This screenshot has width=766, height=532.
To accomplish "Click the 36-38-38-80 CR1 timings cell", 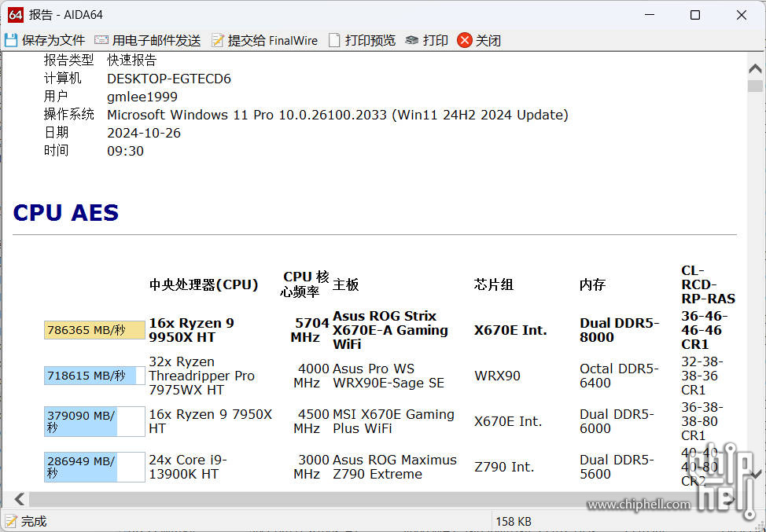I will click(x=702, y=421).
